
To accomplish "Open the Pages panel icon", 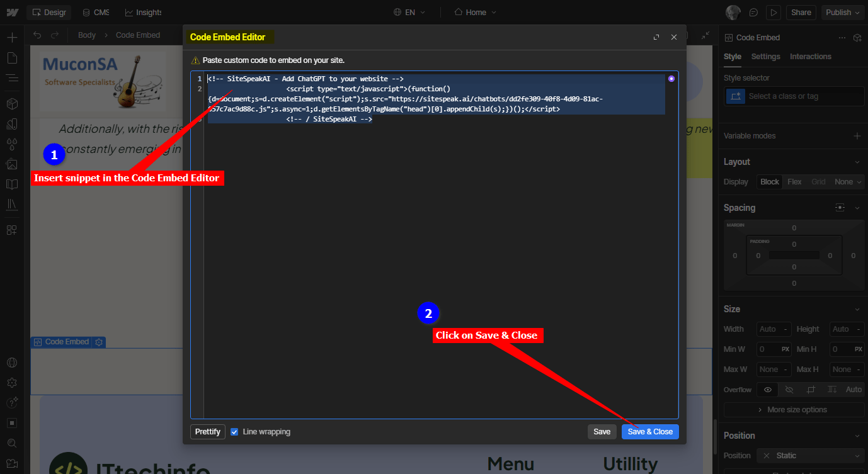I will coord(12,58).
